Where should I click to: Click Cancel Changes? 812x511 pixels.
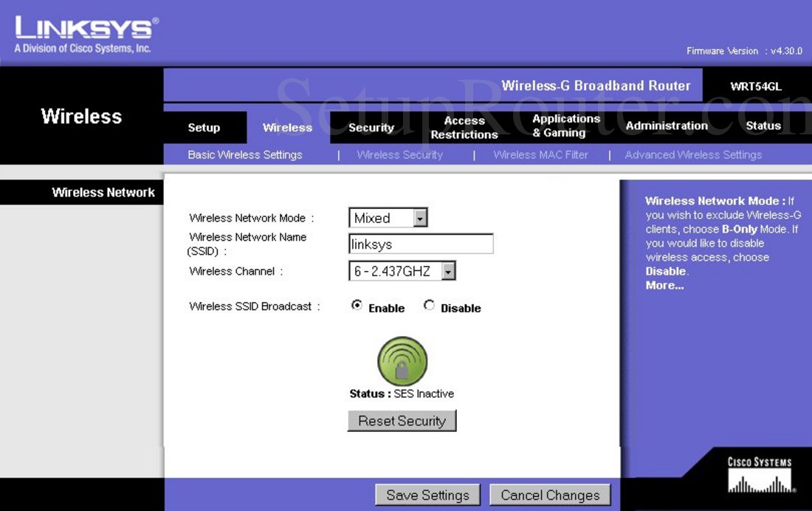pyautogui.click(x=550, y=495)
